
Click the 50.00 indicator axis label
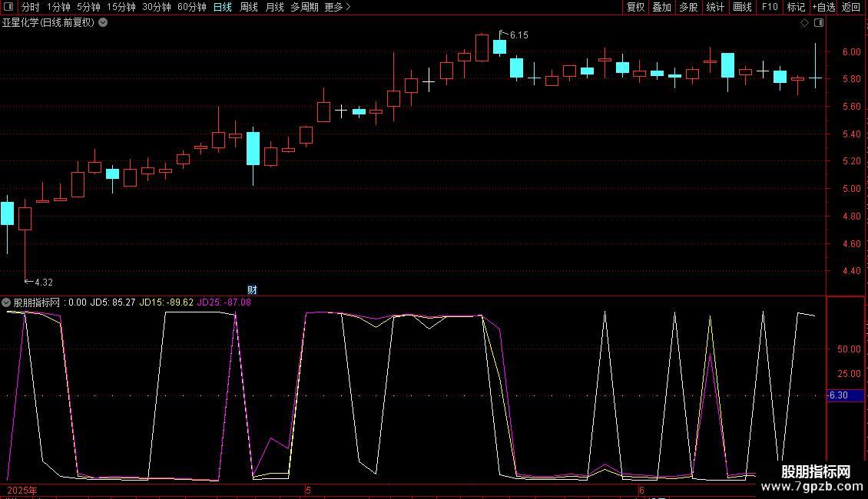(x=849, y=349)
